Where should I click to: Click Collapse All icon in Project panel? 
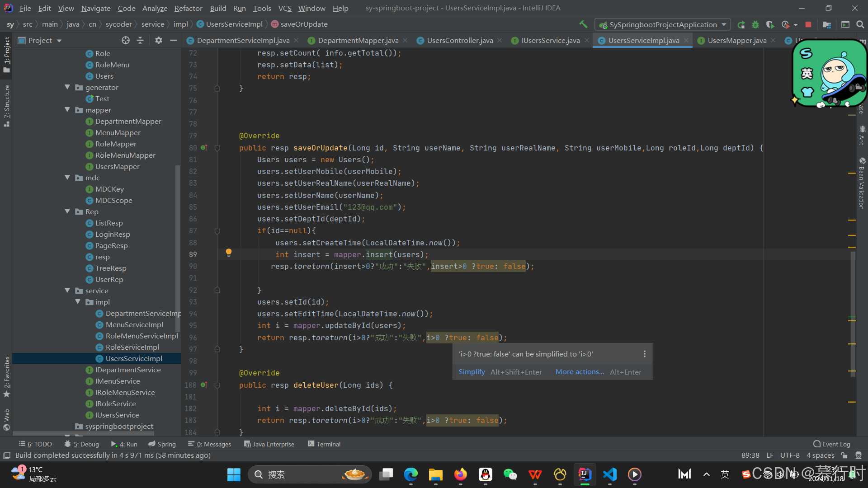[140, 40]
